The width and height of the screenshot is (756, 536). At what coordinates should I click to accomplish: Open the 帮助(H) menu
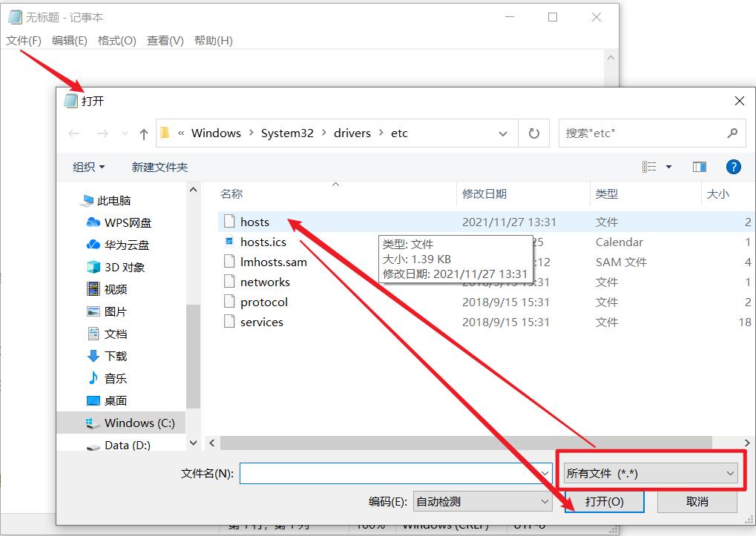[x=213, y=41]
